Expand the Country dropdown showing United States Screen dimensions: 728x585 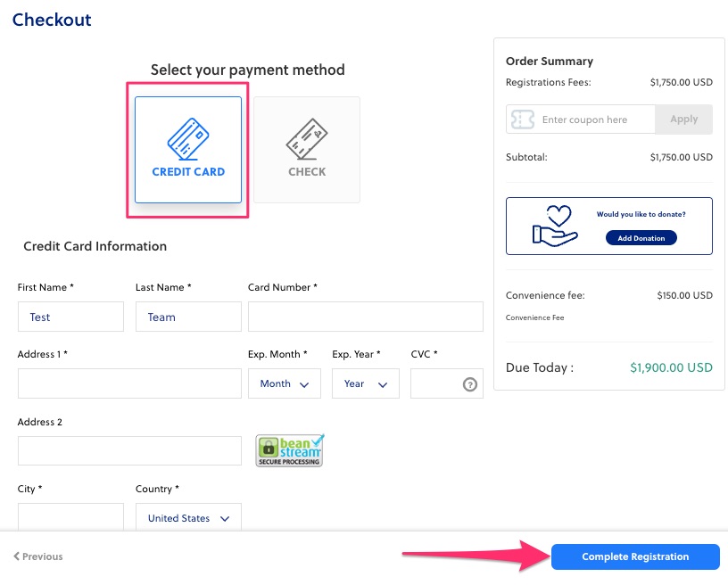188,518
